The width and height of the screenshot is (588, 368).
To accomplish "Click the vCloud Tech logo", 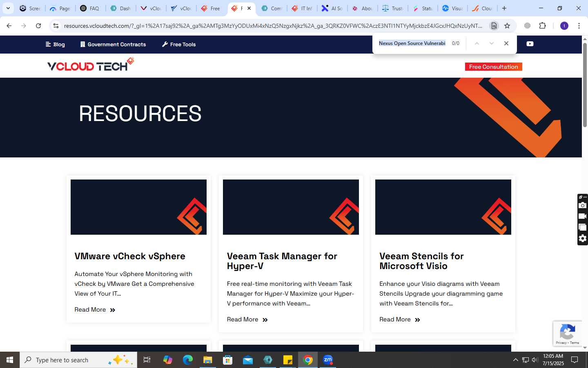I will (x=91, y=65).
